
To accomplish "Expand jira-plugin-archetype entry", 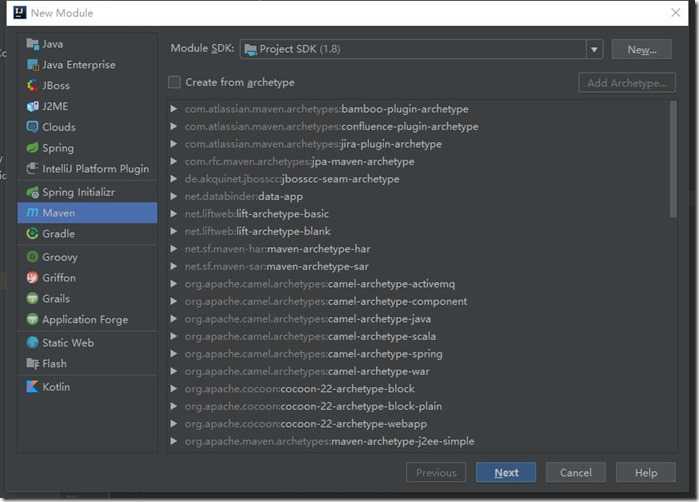I will coord(173,144).
